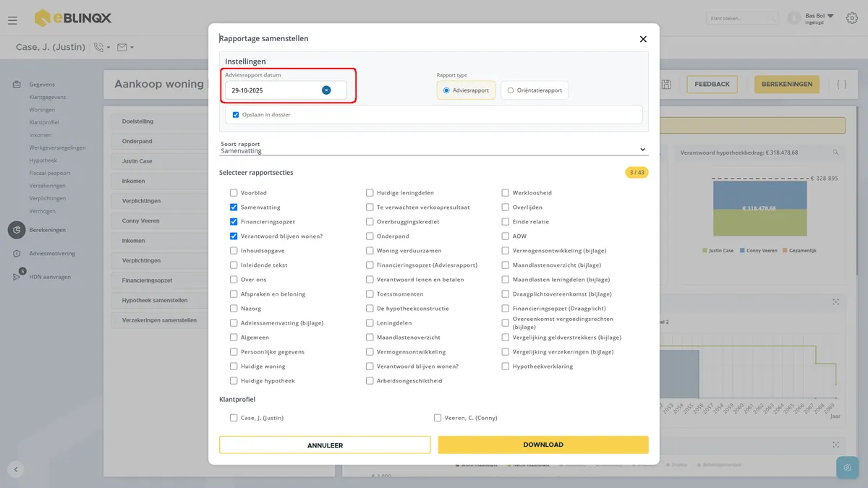
Task: Click the Feedback button
Action: [x=712, y=85]
